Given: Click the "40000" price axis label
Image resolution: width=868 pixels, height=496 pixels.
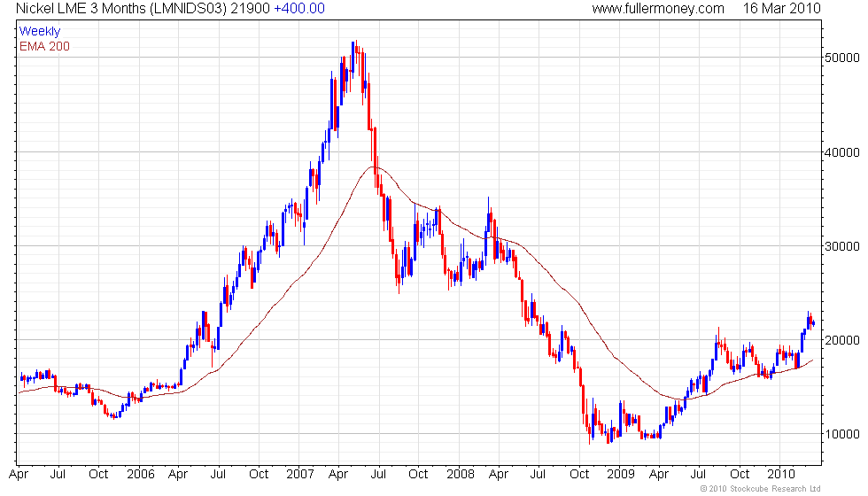Looking at the screenshot, I should pos(842,152).
